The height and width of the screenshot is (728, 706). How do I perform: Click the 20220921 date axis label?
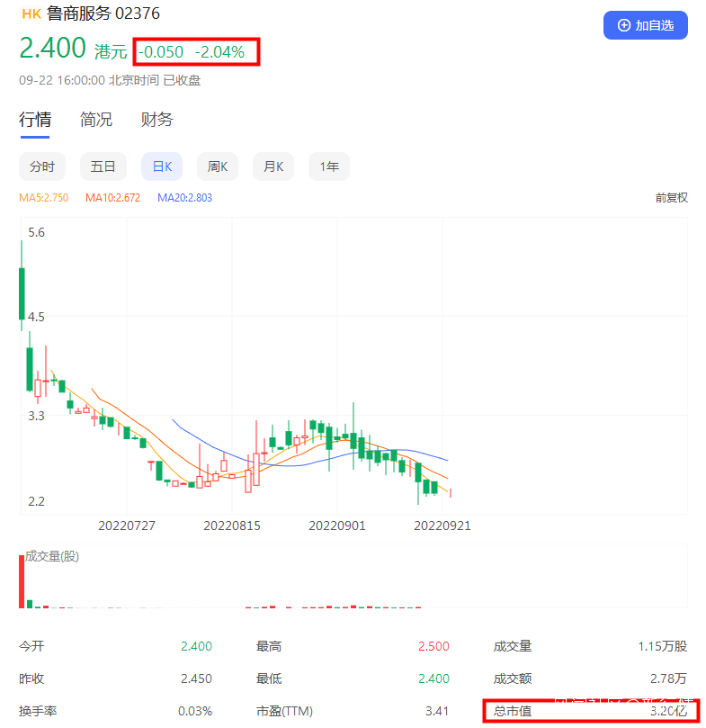tap(442, 526)
